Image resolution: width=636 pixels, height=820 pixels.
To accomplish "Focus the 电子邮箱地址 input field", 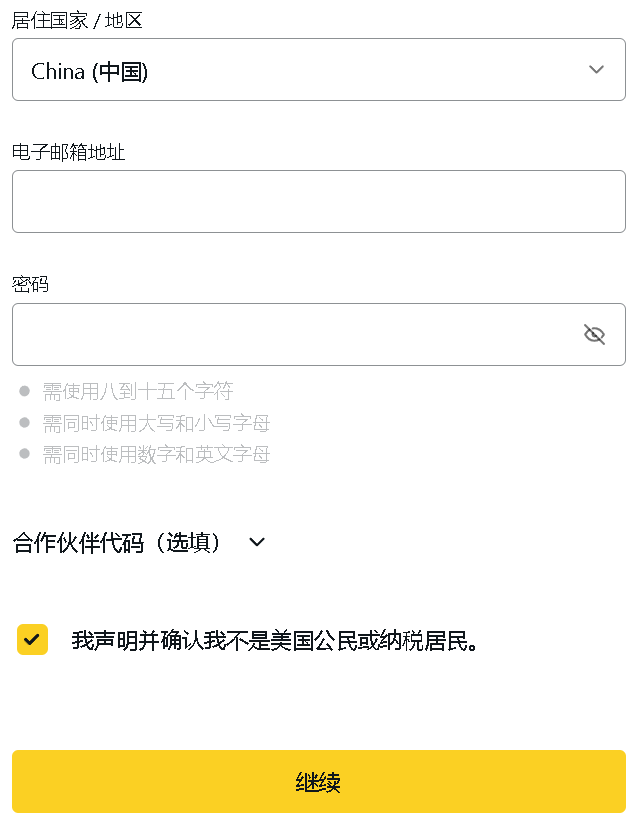I will [318, 201].
